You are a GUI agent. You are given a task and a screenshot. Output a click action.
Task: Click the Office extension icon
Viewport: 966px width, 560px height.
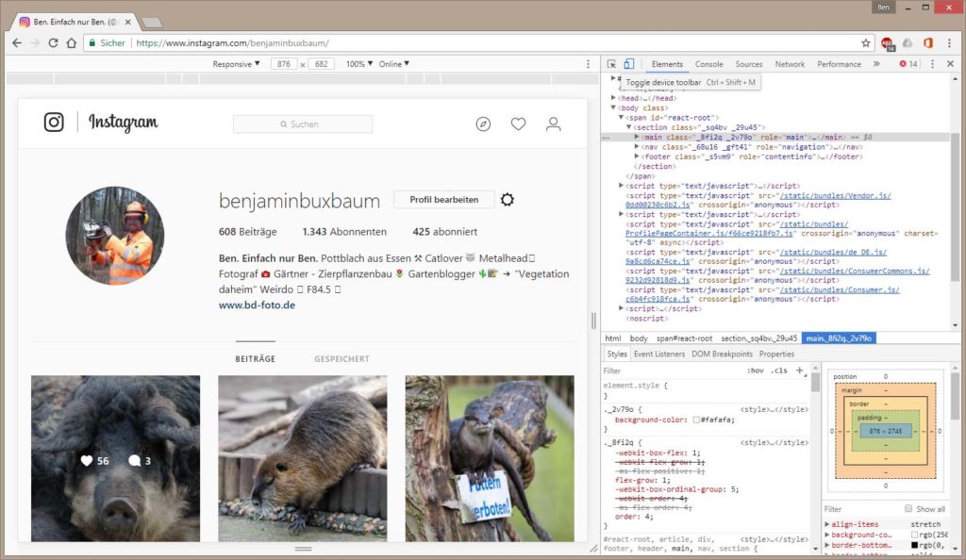pyautogui.click(x=928, y=43)
